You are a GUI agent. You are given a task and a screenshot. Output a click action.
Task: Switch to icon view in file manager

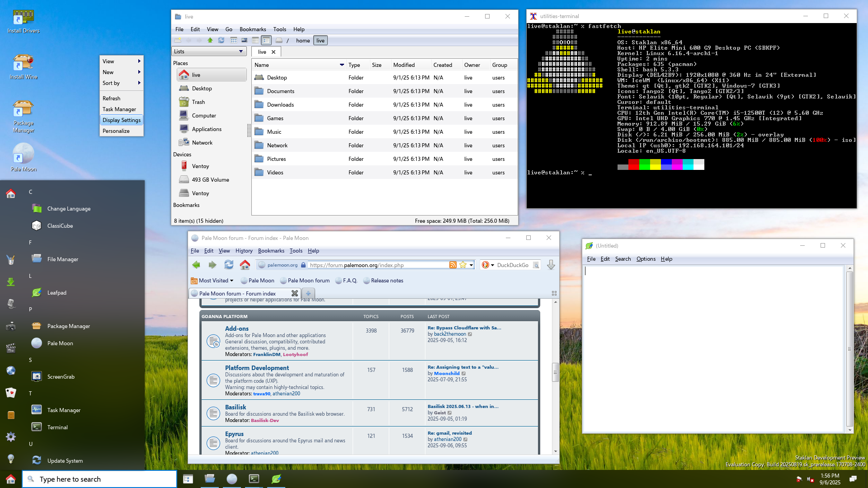click(234, 40)
